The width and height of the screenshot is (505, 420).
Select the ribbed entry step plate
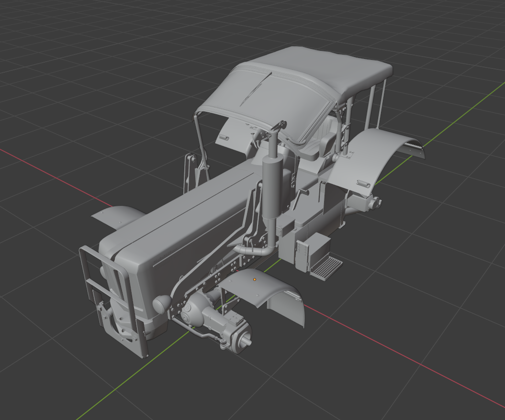click(326, 266)
